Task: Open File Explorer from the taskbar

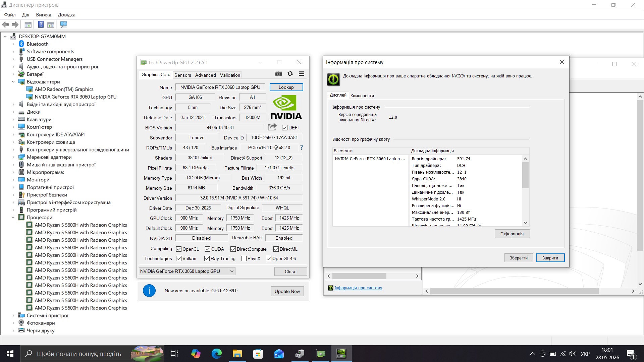Action: tap(237, 354)
